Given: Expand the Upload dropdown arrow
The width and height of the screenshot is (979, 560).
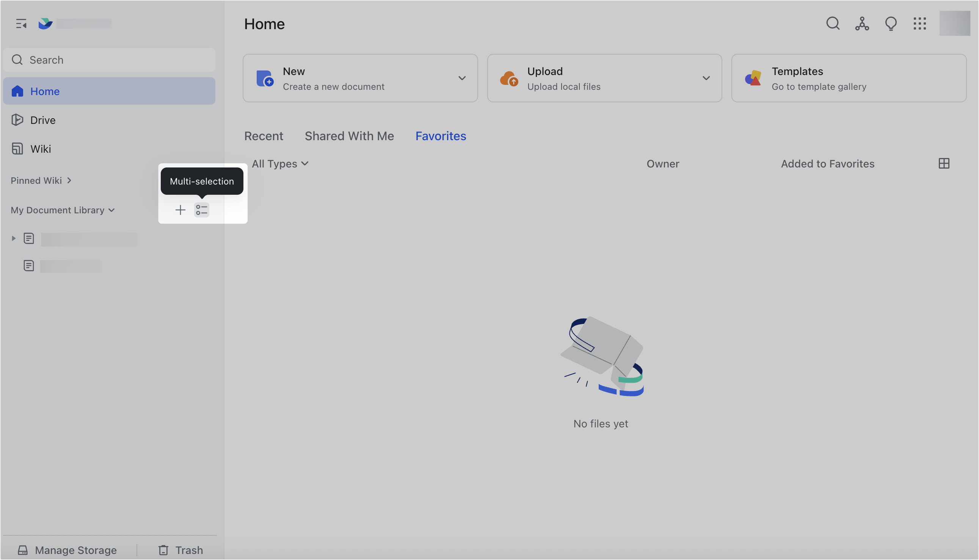Looking at the screenshot, I should tap(706, 78).
